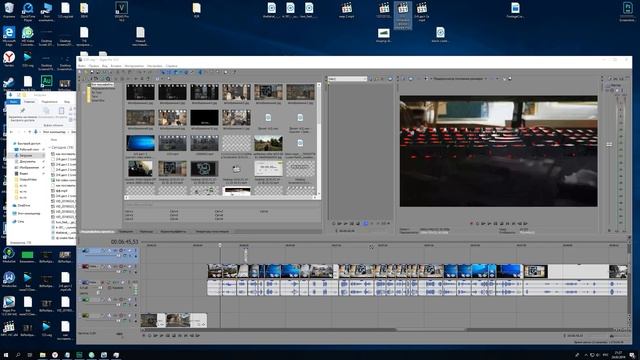This screenshot has width=640, height=360.
Task: Toggle Auto Ripple in the Vegas toolbar
Action: (x=175, y=72)
